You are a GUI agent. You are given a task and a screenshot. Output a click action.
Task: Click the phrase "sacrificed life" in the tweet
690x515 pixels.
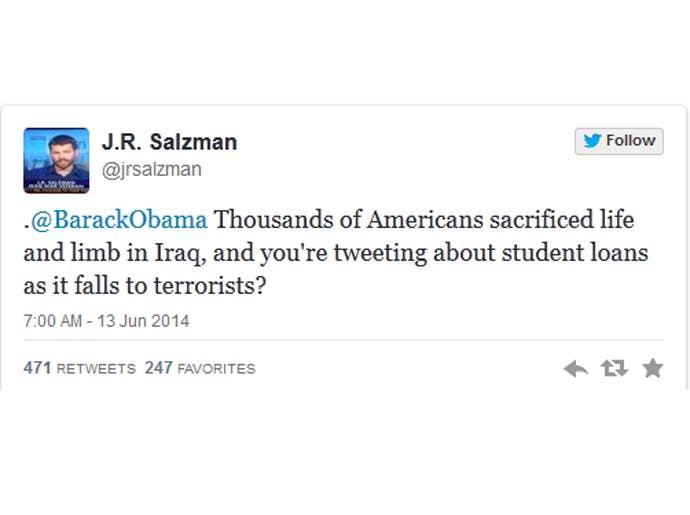pos(562,219)
